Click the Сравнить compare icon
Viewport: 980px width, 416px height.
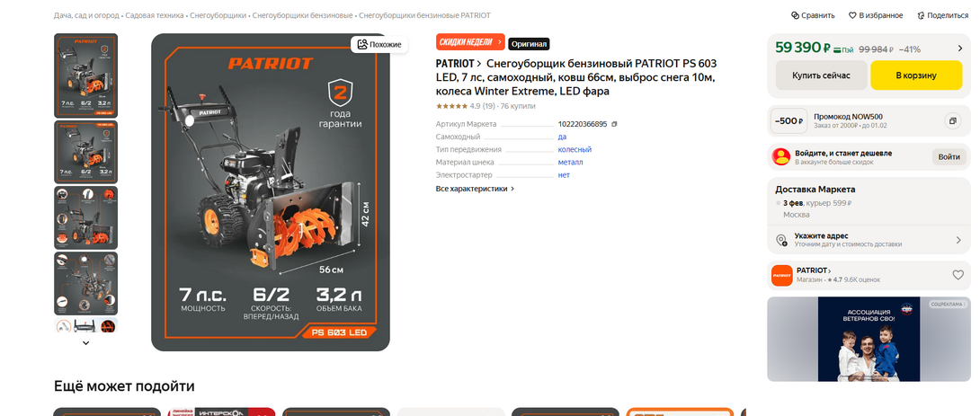point(795,15)
